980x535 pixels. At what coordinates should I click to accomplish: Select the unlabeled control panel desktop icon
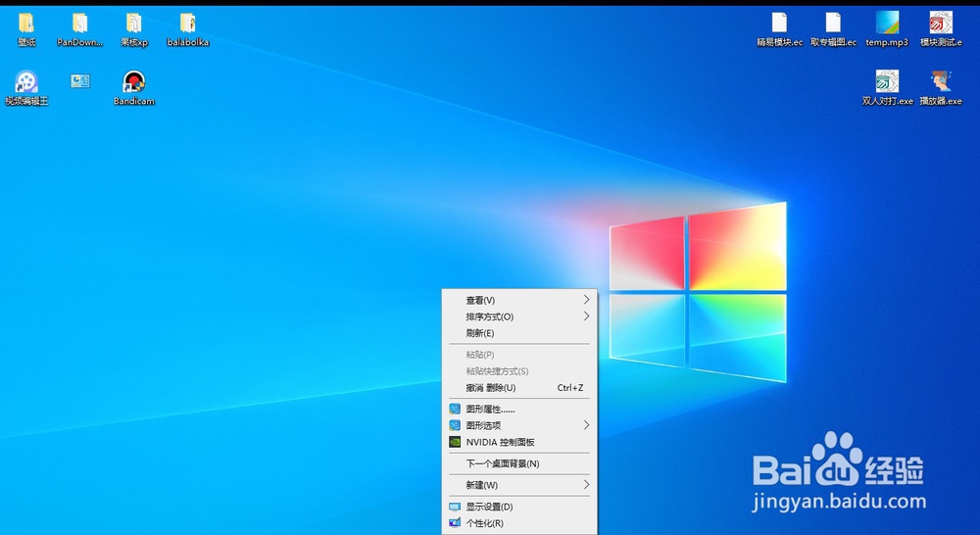[x=80, y=81]
